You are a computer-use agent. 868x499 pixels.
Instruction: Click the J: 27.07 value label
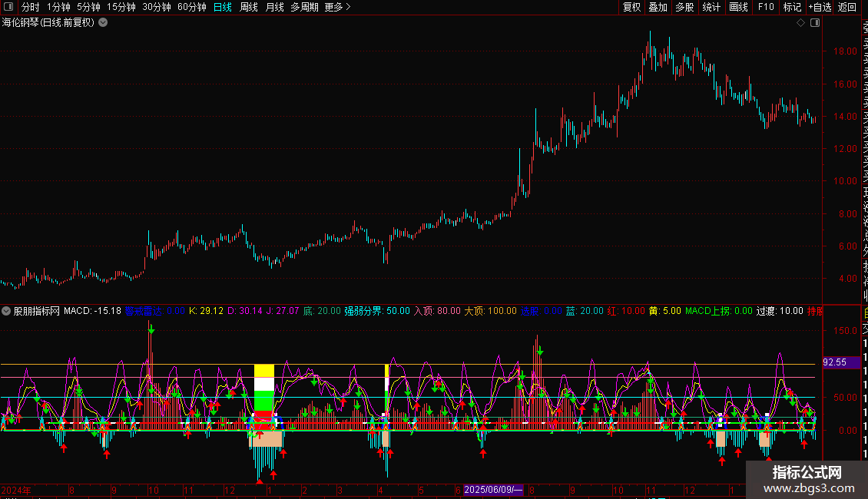point(283,311)
